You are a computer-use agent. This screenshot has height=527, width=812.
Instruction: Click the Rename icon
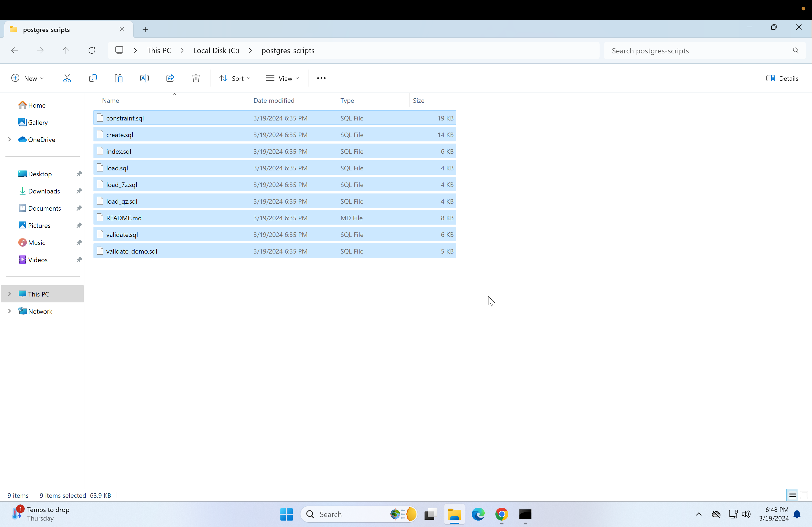[x=144, y=78]
